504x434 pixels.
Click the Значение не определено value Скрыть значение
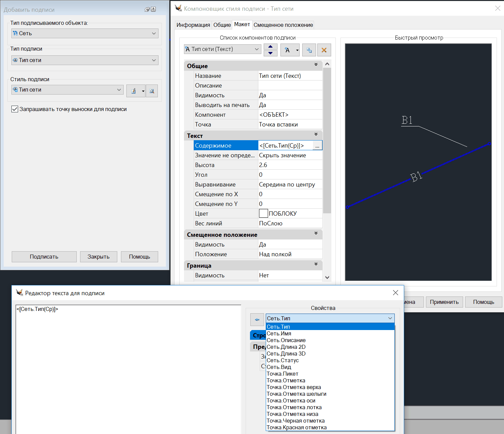(290, 155)
